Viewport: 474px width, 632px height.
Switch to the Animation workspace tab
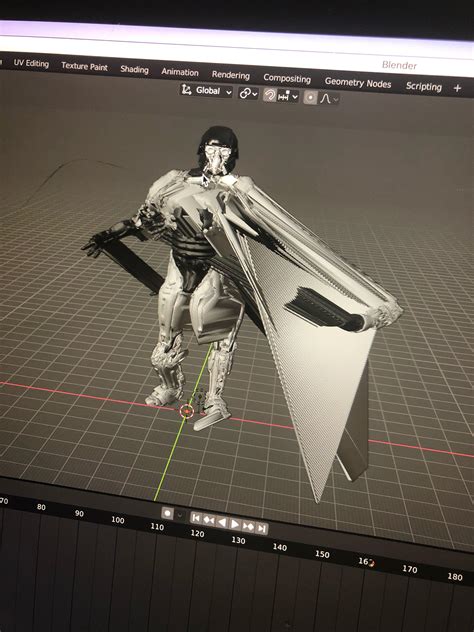pos(180,72)
